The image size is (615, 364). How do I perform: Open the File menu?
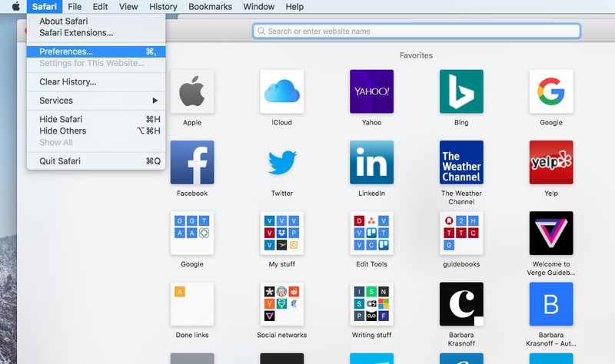click(75, 7)
